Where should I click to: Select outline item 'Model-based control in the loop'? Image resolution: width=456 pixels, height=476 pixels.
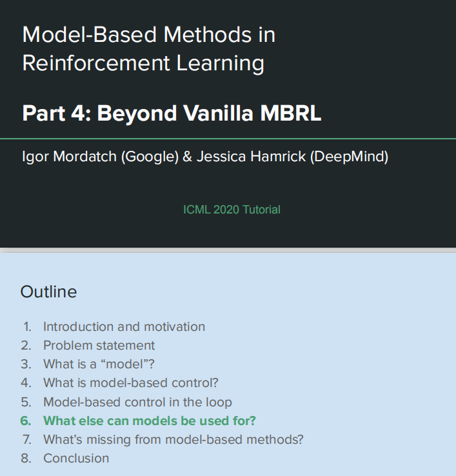tap(137, 402)
